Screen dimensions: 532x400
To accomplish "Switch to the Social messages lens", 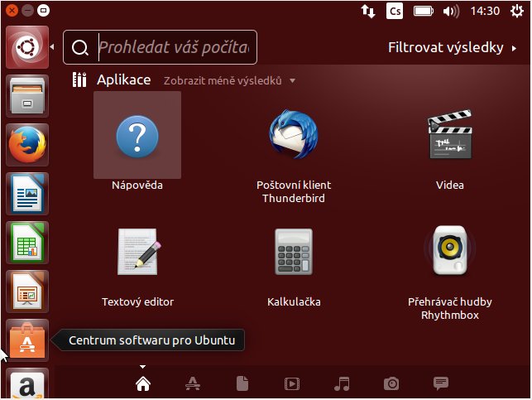I will (x=441, y=383).
